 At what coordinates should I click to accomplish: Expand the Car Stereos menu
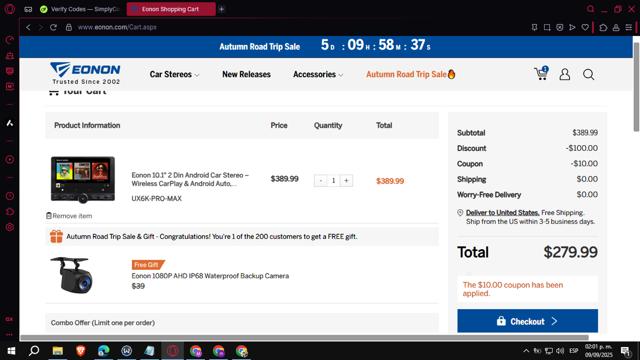point(174,74)
